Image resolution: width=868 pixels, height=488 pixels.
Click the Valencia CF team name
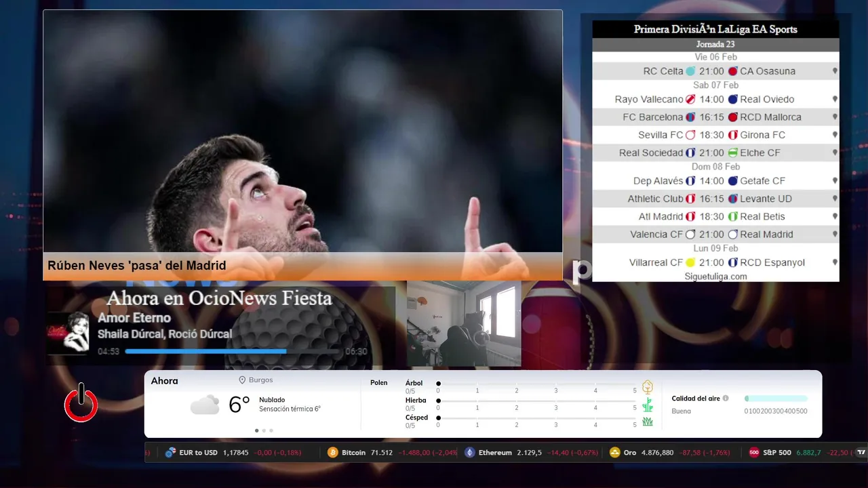[x=656, y=234]
